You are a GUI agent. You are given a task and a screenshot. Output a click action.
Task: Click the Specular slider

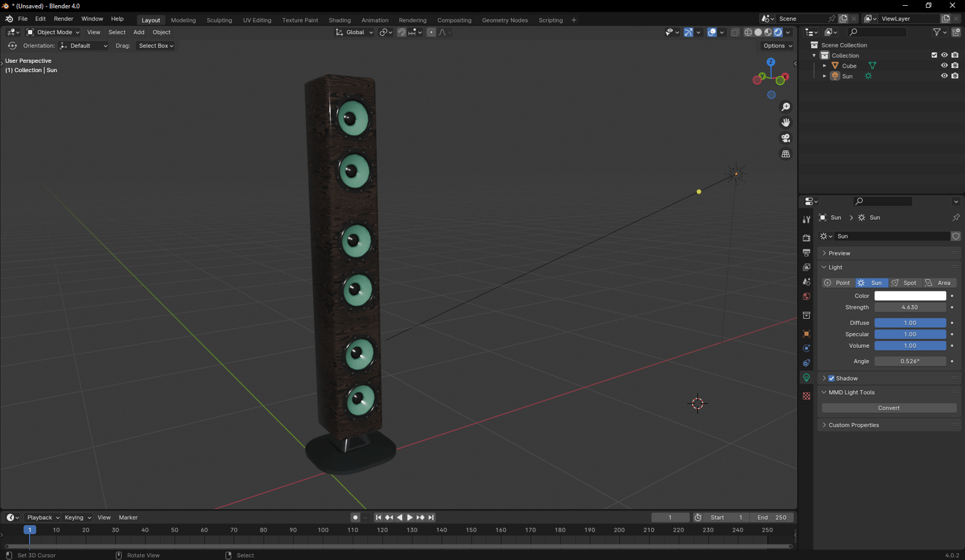pos(910,334)
